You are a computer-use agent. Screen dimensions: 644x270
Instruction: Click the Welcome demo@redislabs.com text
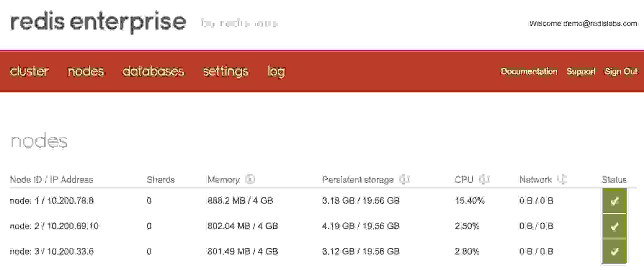[583, 23]
